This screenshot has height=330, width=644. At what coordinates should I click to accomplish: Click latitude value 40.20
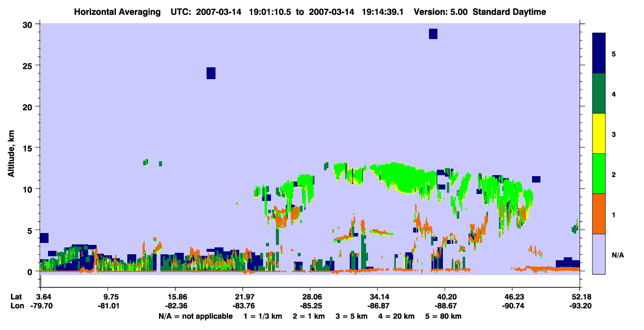point(445,297)
